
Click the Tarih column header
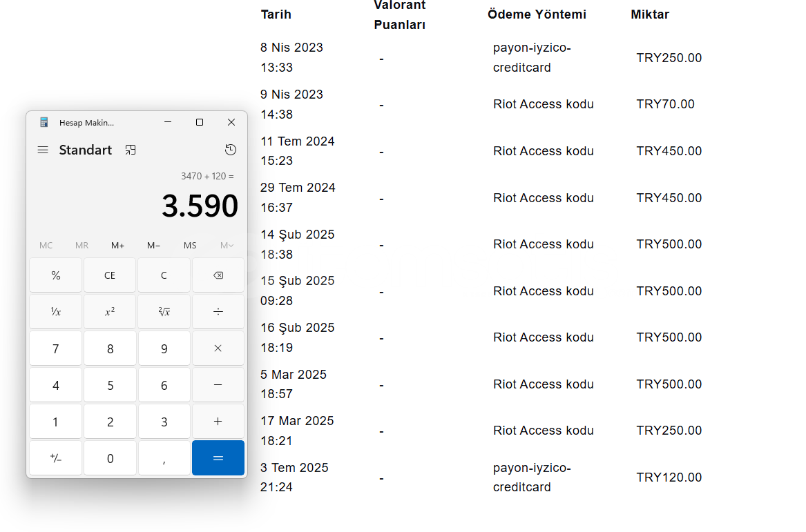coord(276,14)
